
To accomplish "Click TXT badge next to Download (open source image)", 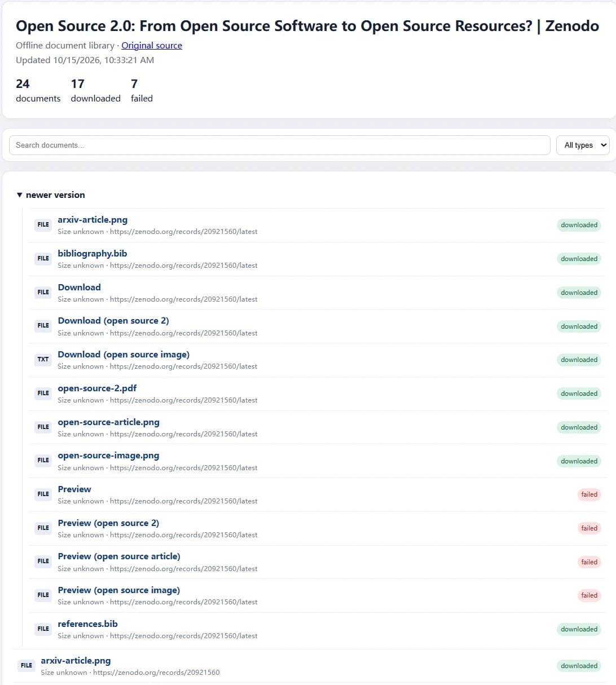I will coord(43,359).
